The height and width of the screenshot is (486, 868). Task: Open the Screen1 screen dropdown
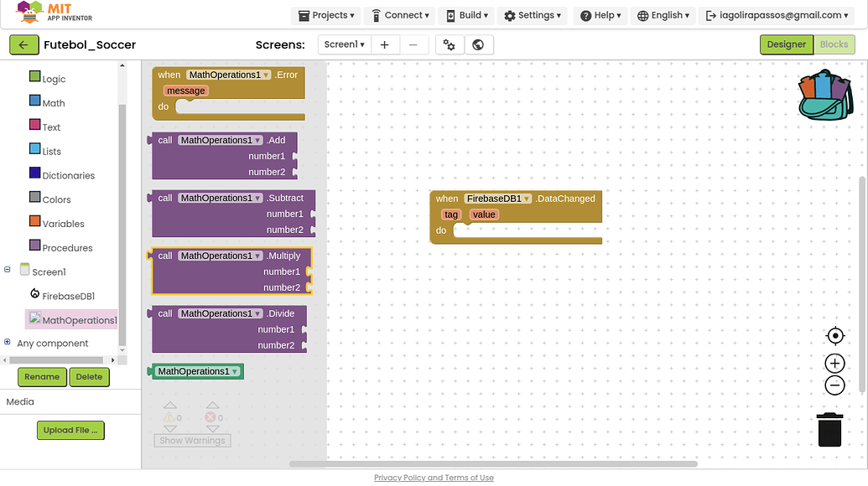click(x=345, y=45)
